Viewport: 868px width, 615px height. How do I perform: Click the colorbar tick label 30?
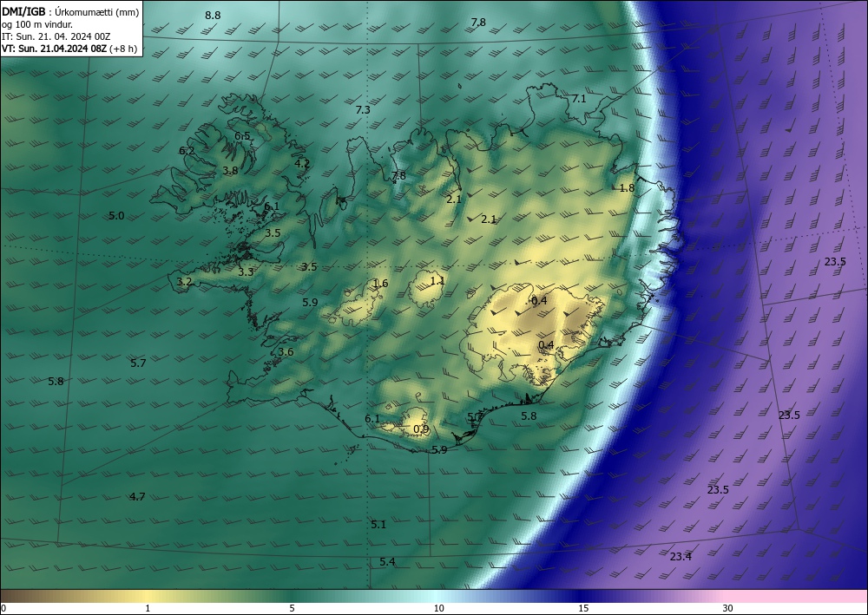[x=728, y=608]
